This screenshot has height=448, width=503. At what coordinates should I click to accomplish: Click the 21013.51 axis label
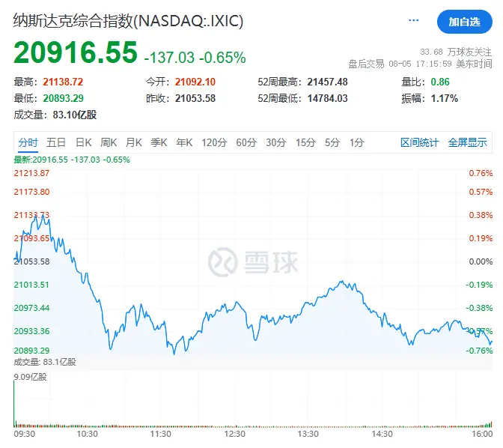[31, 285]
